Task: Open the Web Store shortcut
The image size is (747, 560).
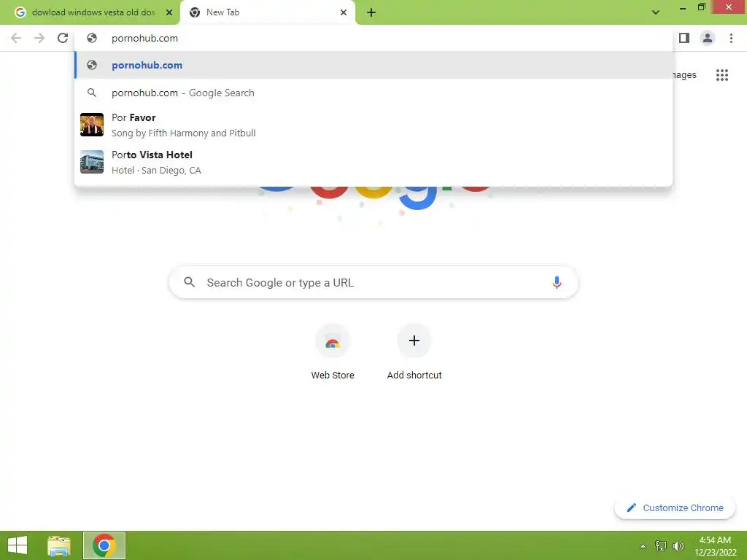Action: (x=333, y=352)
